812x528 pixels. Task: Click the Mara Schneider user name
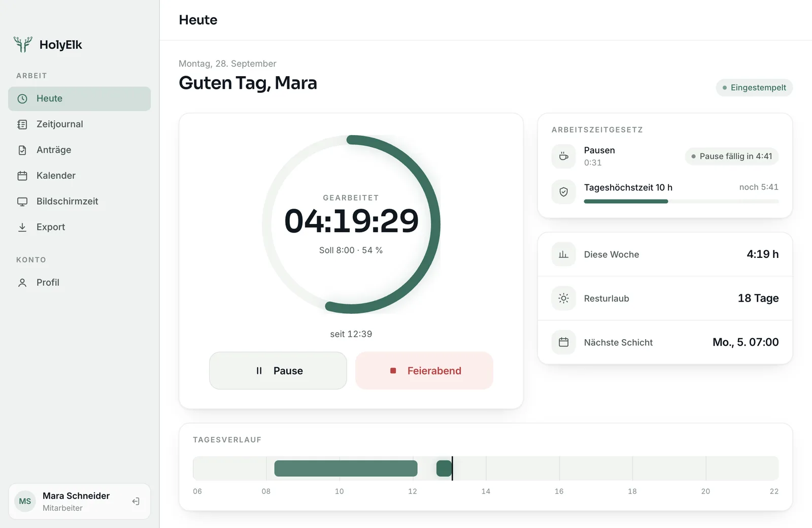click(x=76, y=496)
